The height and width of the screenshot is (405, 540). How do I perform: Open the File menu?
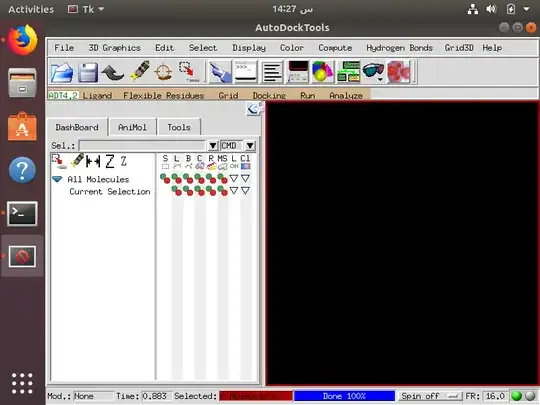64,48
